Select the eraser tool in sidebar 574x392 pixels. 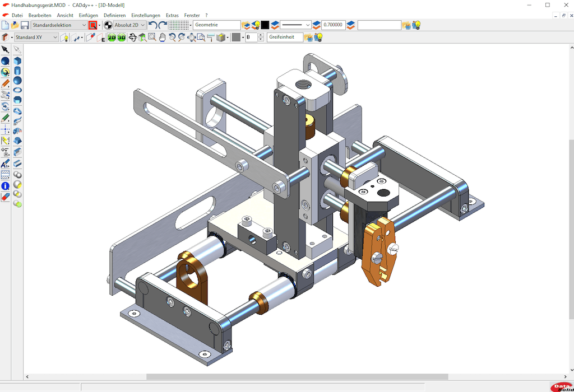tap(5, 197)
